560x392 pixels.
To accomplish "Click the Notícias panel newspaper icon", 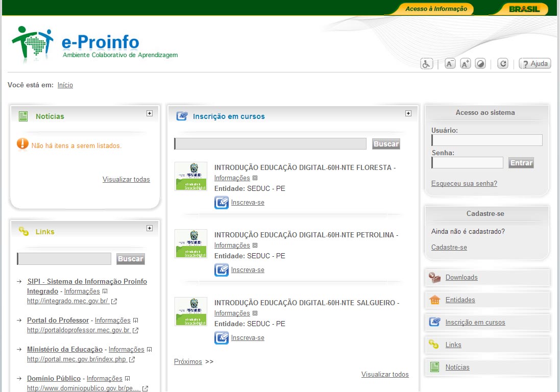I will click(x=23, y=116).
